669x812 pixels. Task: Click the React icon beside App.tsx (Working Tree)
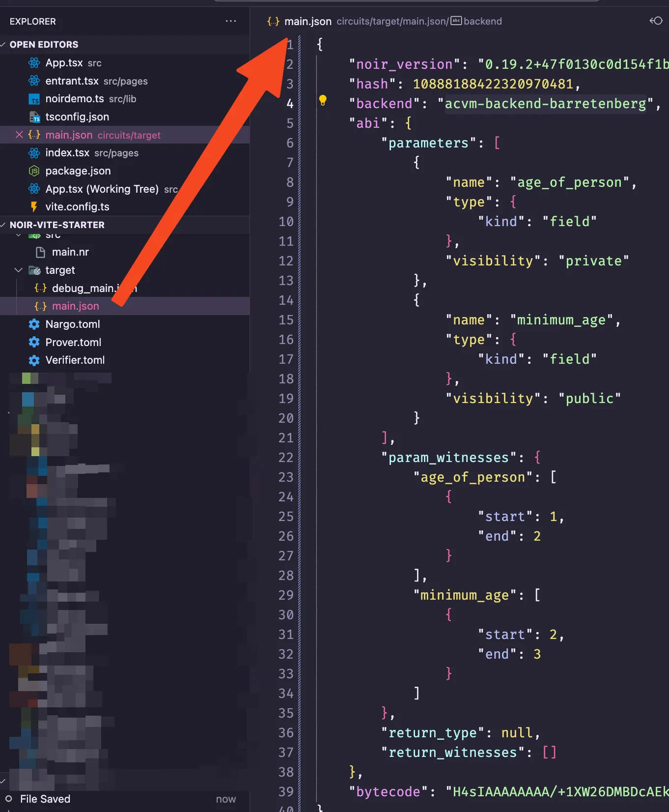(34, 189)
